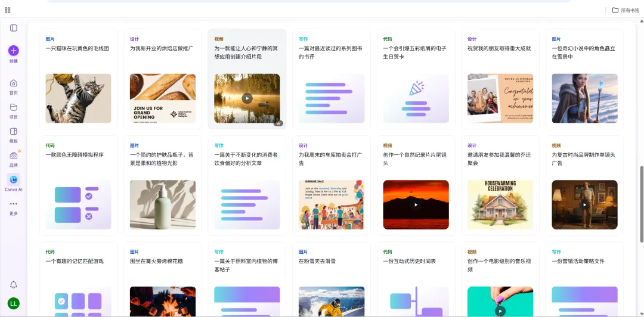Select prompt 一份营销活动策略文件
644x317 pixels.
pos(578,261)
